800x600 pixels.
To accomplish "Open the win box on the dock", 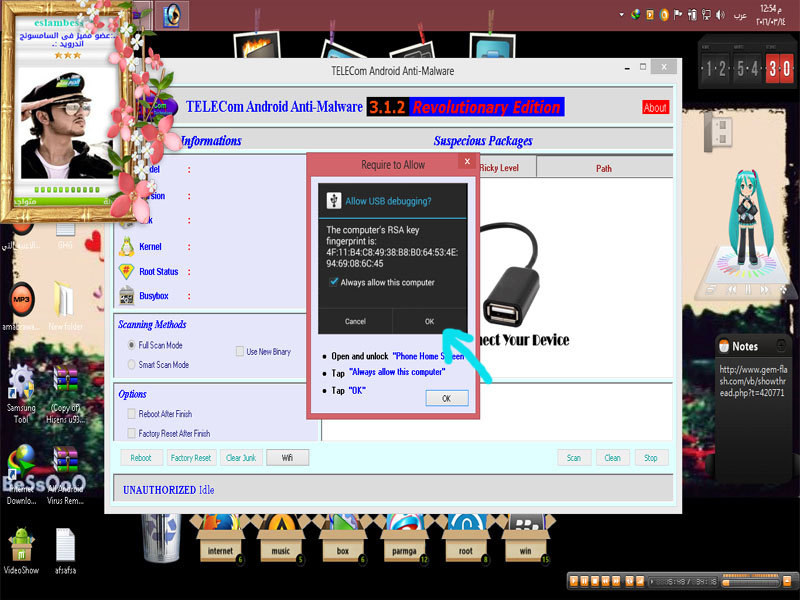I will tap(526, 540).
